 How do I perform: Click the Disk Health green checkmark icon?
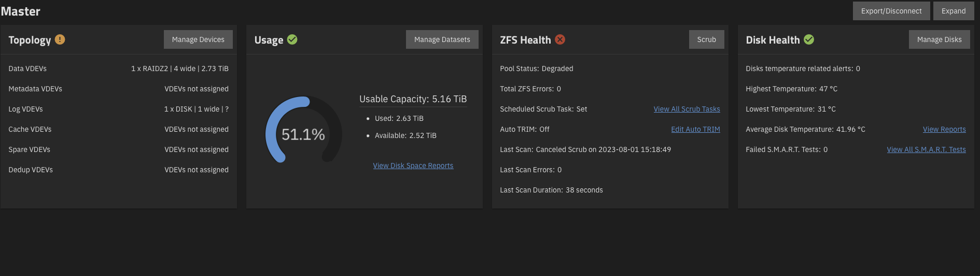click(809, 39)
